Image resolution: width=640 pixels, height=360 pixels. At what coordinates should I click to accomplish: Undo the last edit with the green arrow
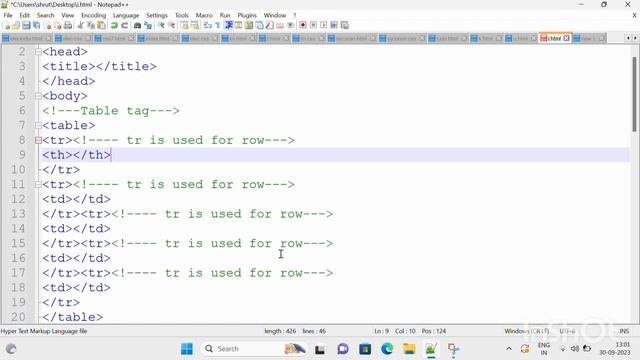click(114, 25)
